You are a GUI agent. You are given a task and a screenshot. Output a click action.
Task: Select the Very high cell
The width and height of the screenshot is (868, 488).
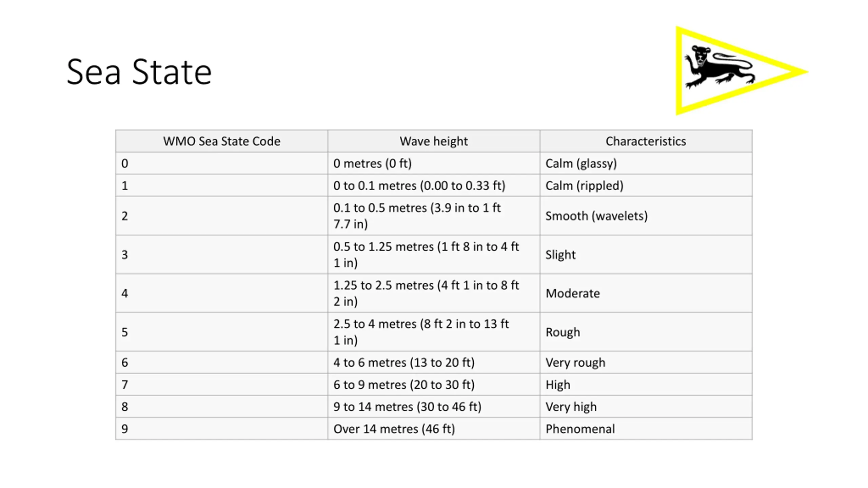tap(646, 407)
